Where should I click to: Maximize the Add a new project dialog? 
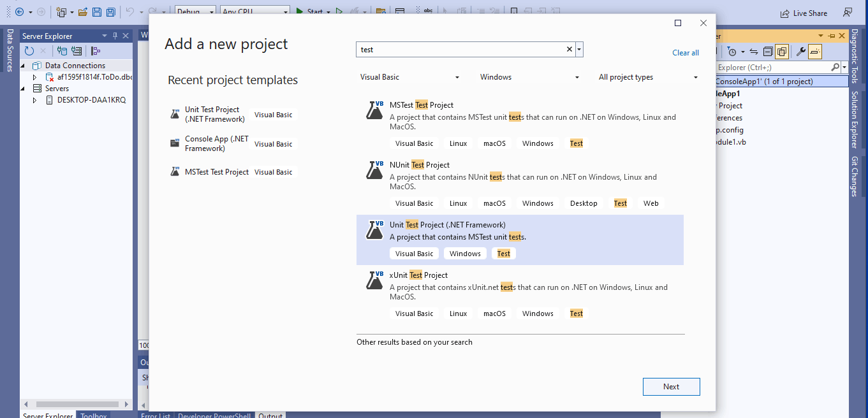[x=678, y=23]
